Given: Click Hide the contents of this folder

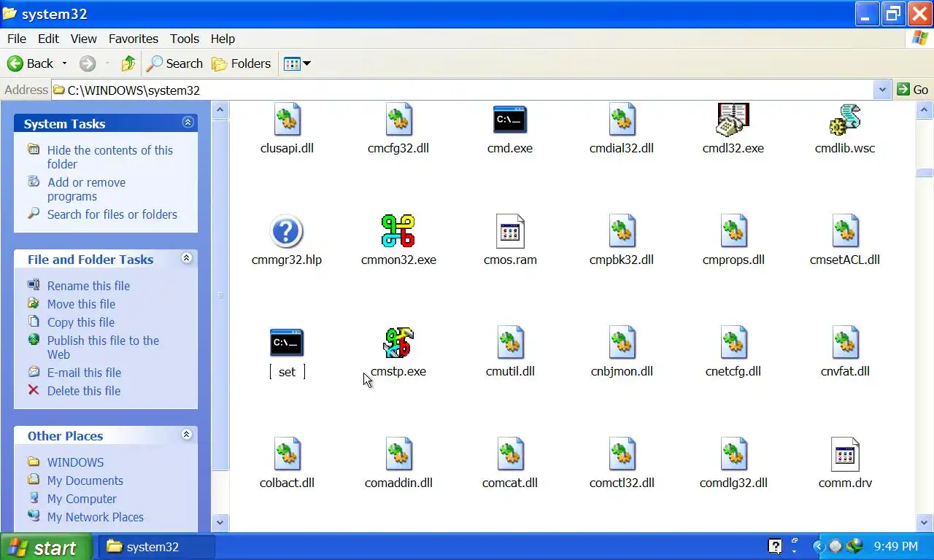Looking at the screenshot, I should (110, 157).
